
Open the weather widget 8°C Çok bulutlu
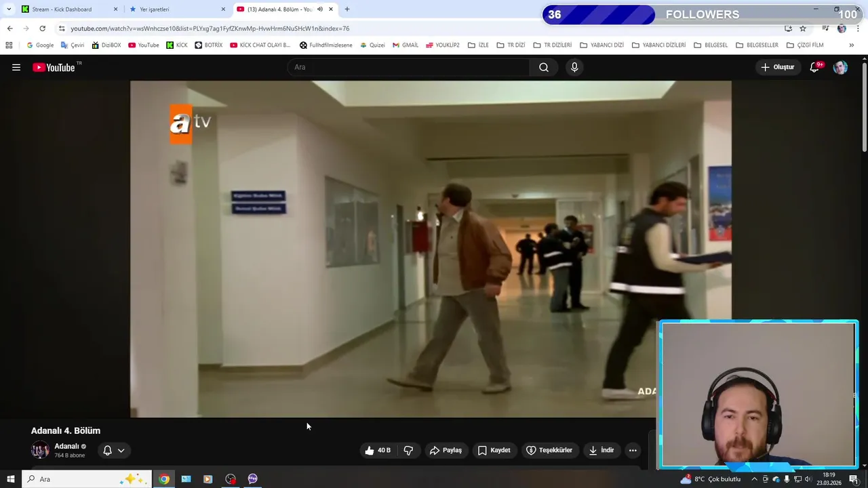[x=711, y=479]
